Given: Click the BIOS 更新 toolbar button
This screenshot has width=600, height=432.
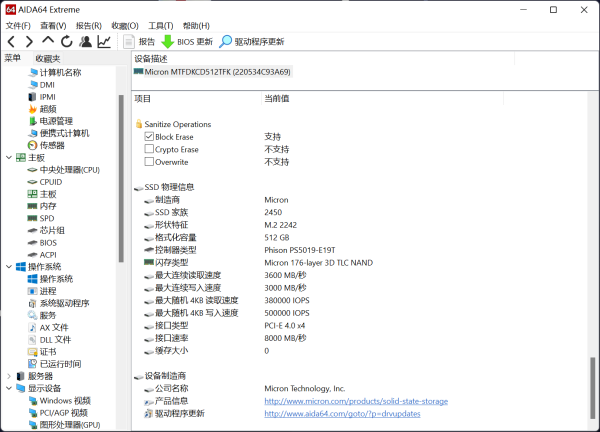Looking at the screenshot, I should pos(187,42).
